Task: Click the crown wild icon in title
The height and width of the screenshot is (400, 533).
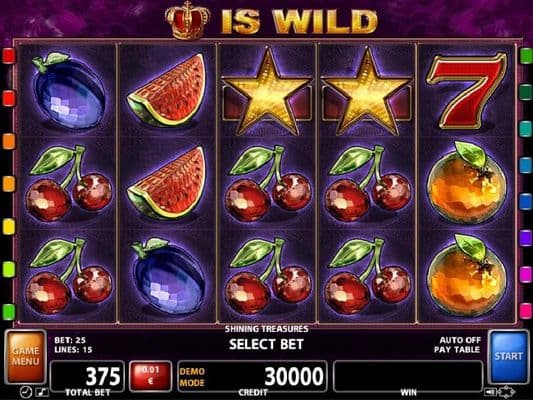Action: [187, 19]
